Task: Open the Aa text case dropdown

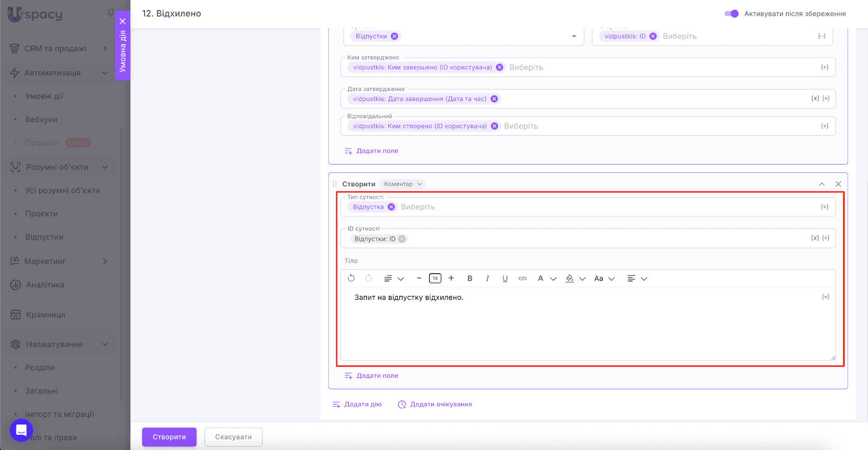Action: click(x=604, y=278)
